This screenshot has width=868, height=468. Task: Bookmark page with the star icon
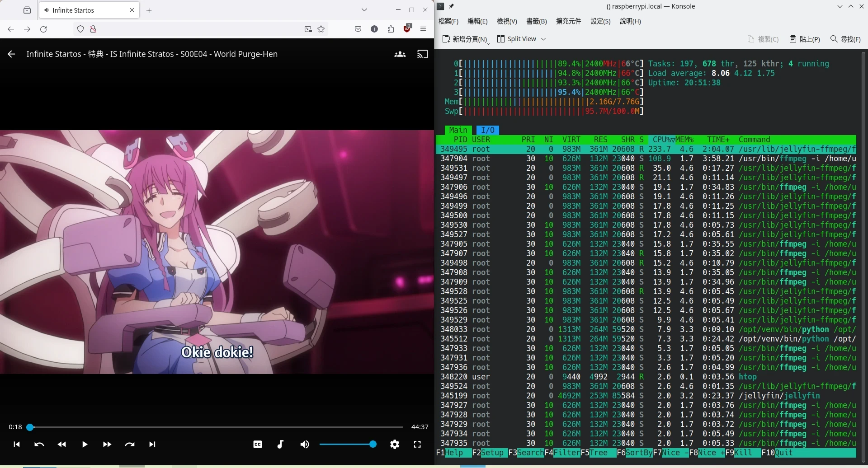[x=321, y=29]
